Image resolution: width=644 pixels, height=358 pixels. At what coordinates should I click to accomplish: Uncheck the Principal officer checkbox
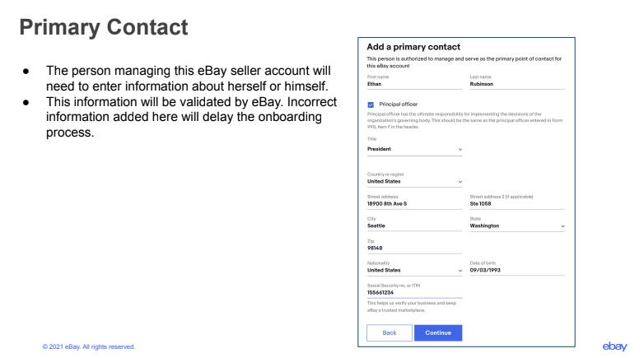coord(371,105)
